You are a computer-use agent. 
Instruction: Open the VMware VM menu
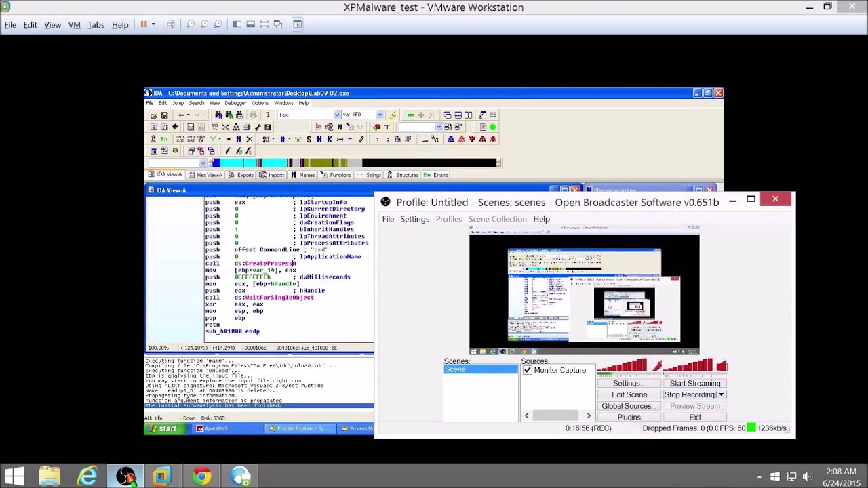coord(75,25)
